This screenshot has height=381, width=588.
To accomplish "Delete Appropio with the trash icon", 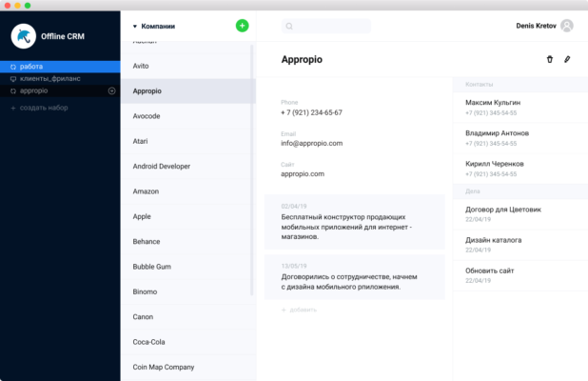I will pyautogui.click(x=549, y=59).
